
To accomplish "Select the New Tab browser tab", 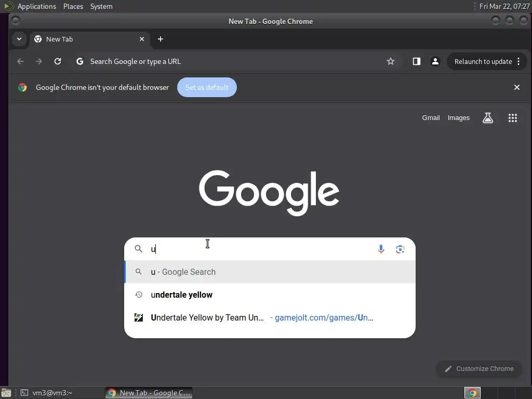I will pyautogui.click(x=89, y=39).
